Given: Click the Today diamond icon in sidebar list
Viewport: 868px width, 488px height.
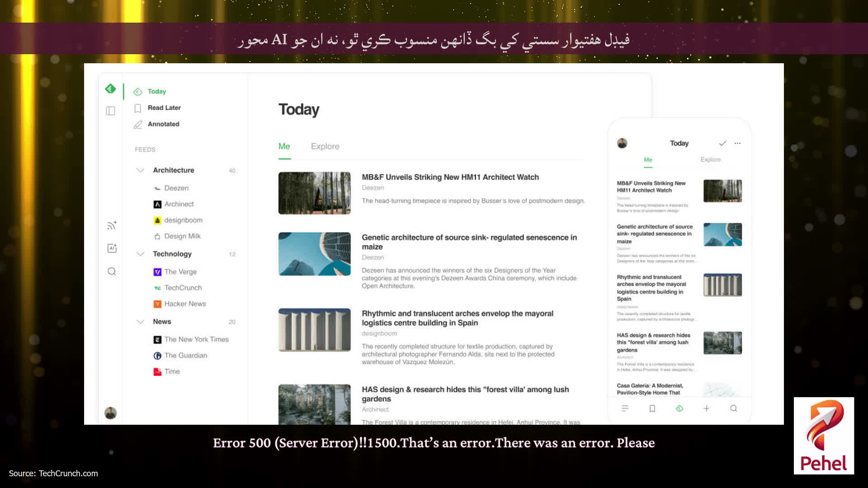Looking at the screenshot, I should click(x=138, y=92).
